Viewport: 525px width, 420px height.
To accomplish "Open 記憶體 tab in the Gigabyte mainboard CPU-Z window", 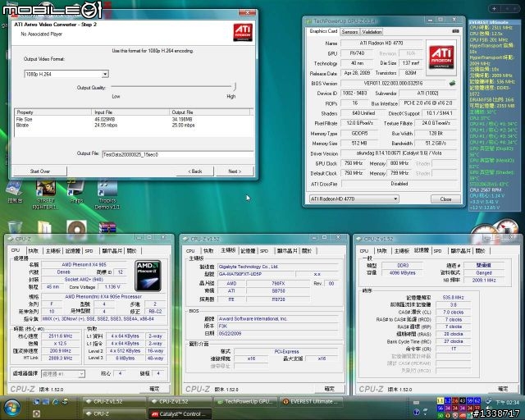I will 248,250.
